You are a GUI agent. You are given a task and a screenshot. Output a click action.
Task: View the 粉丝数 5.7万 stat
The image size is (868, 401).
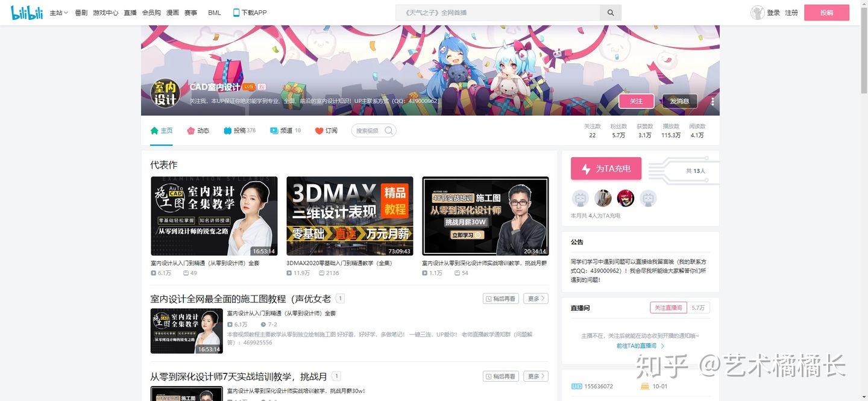coord(618,131)
